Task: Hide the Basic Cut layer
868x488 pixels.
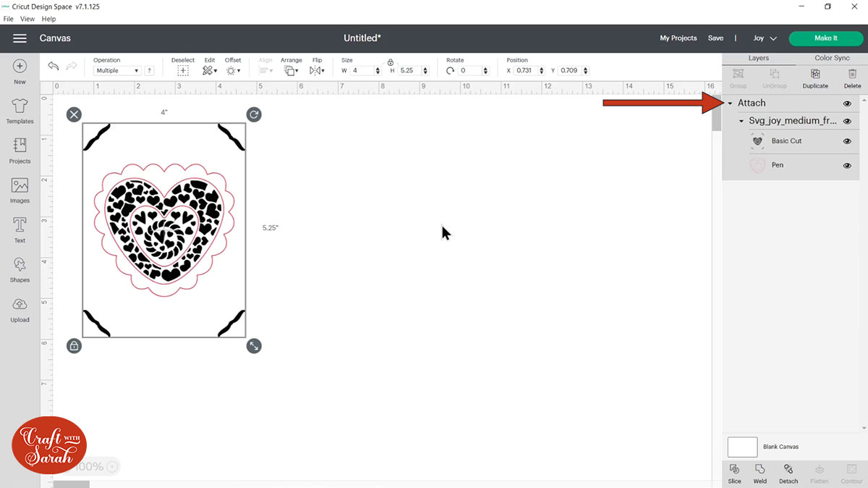Action: [847, 141]
